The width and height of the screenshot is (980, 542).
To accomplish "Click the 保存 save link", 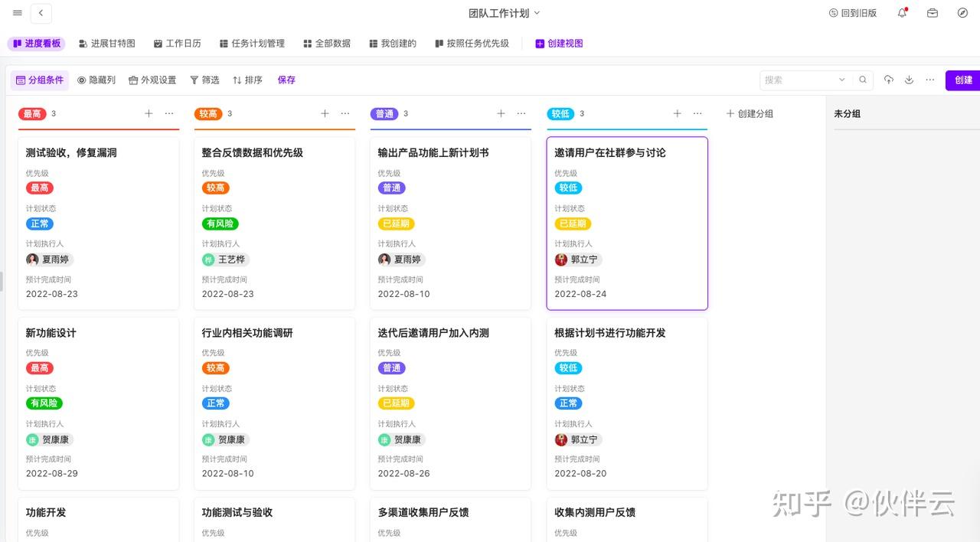I will point(286,80).
